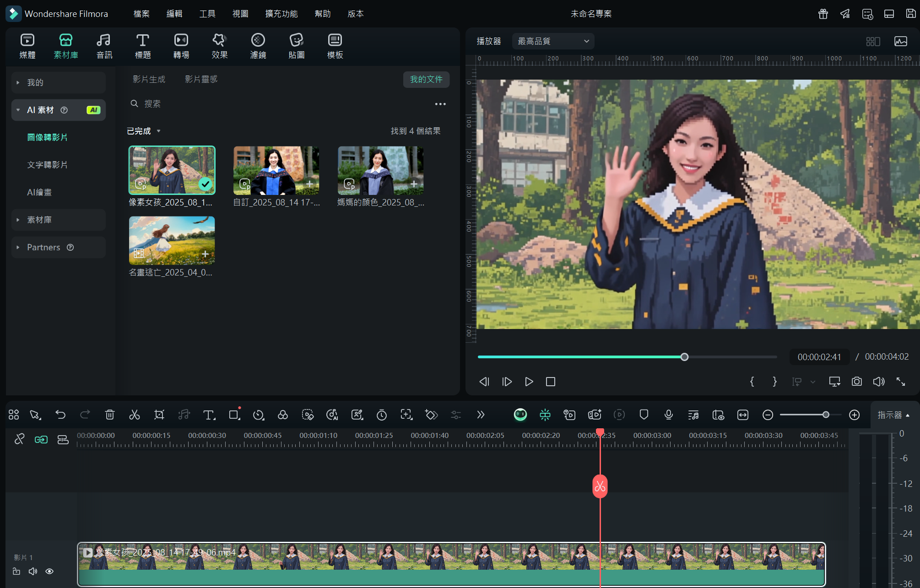Open the stopwatch duration icon
The width and height of the screenshot is (920, 588).
[x=382, y=415]
